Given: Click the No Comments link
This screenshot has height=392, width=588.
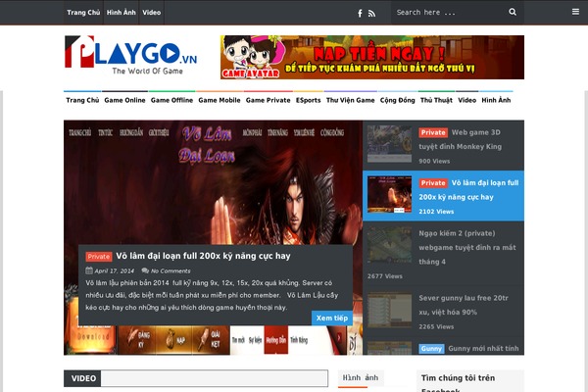Looking at the screenshot, I should tap(171, 270).
